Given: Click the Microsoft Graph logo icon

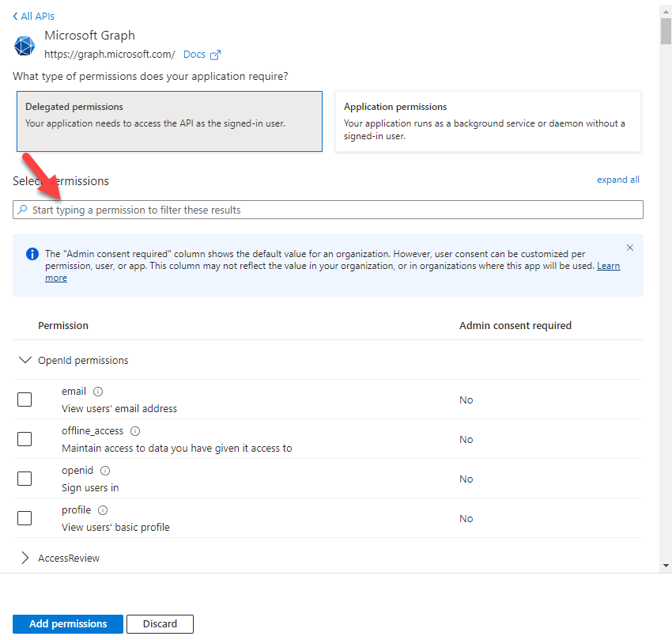Looking at the screenshot, I should (25, 46).
